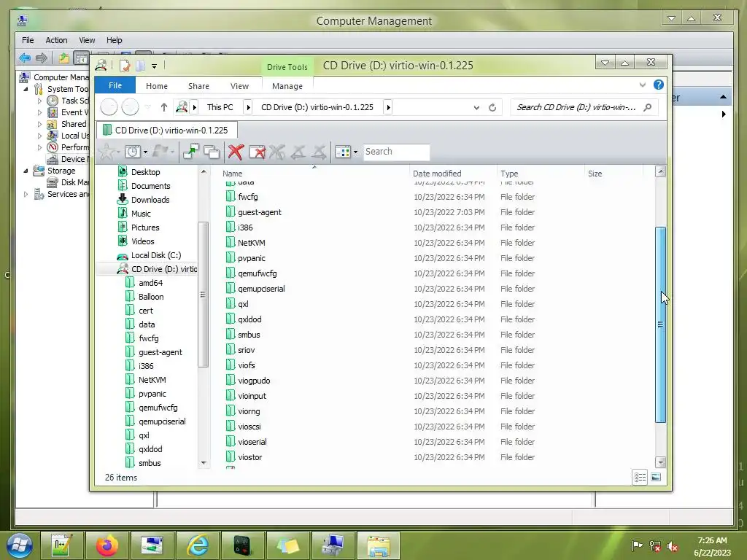Open the File tab in Explorer ribbon
Image resolution: width=747 pixels, height=560 pixels.
point(115,85)
